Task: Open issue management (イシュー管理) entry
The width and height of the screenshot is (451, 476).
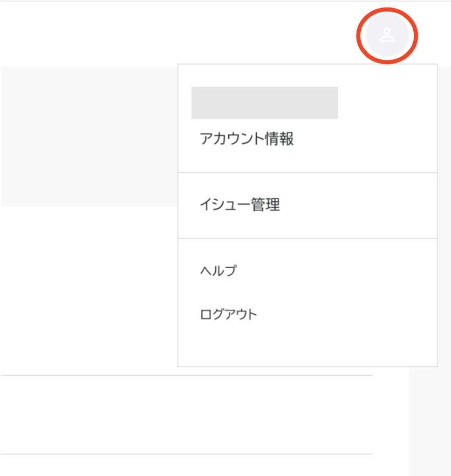Action: [x=240, y=205]
